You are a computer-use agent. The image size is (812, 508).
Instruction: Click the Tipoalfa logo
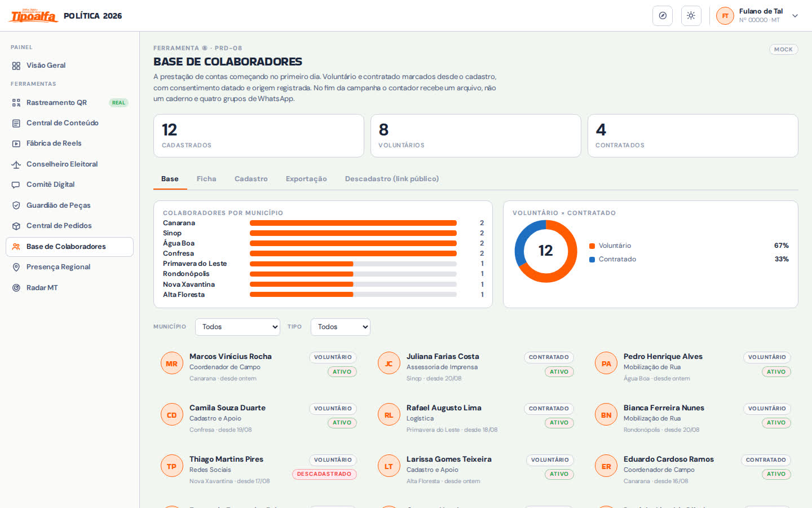click(33, 16)
